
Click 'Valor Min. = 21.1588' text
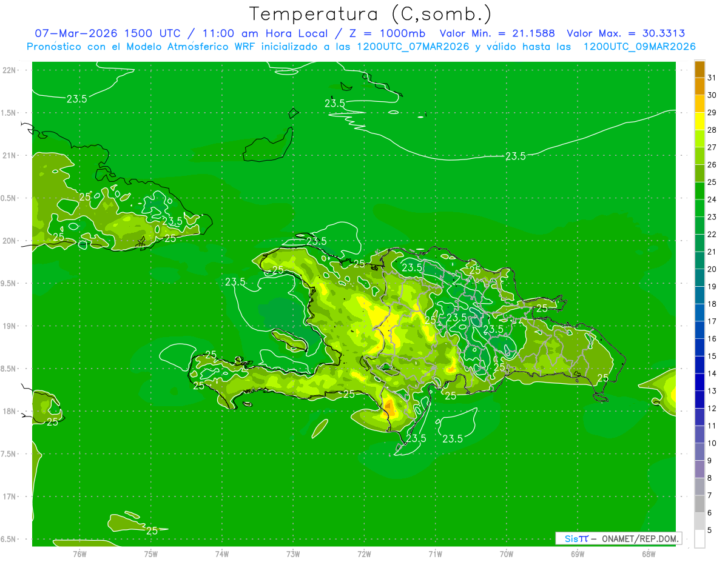(497, 33)
